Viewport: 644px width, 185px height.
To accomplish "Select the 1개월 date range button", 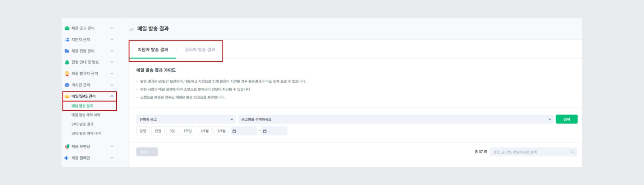I will tap(204, 131).
